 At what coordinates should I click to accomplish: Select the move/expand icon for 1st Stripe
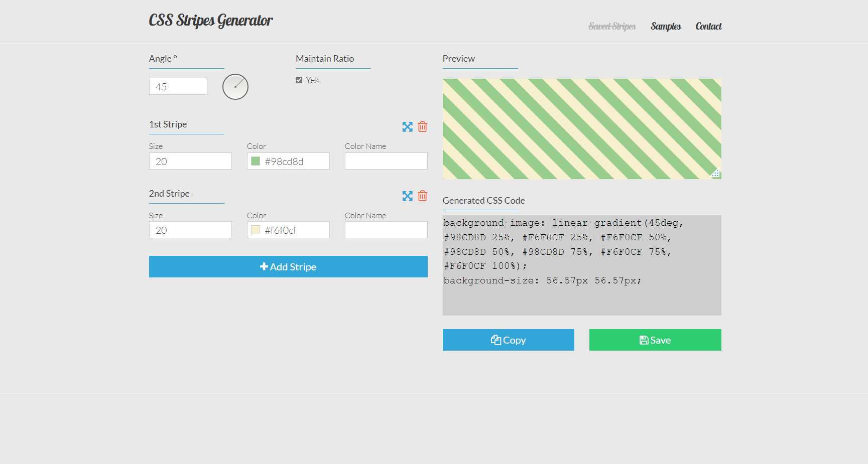pyautogui.click(x=407, y=126)
